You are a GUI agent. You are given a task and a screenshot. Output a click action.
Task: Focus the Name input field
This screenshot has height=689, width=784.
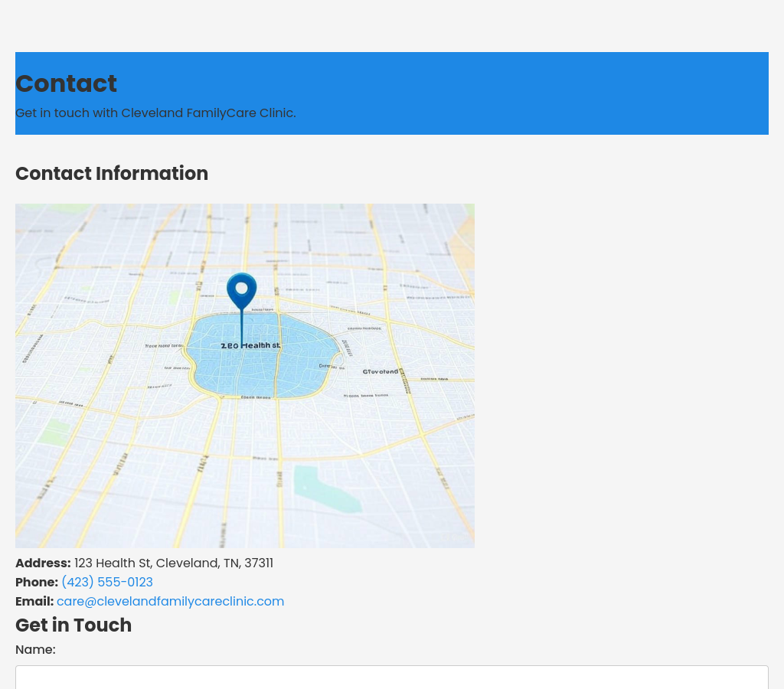(x=392, y=678)
